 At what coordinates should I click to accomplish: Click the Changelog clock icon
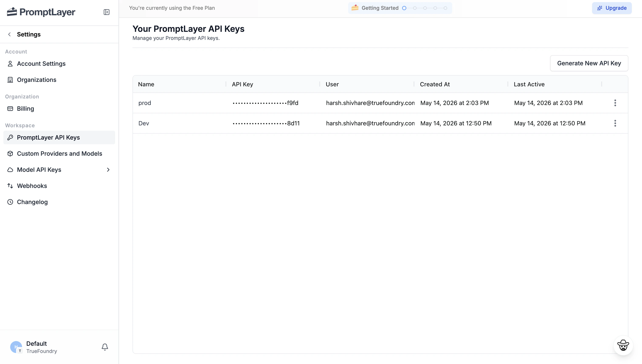[x=10, y=202]
